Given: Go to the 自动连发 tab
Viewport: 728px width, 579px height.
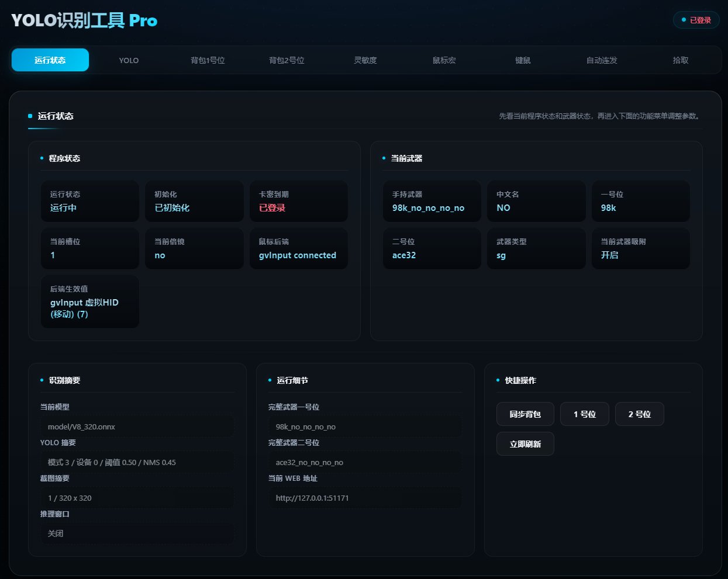Looking at the screenshot, I should point(602,60).
